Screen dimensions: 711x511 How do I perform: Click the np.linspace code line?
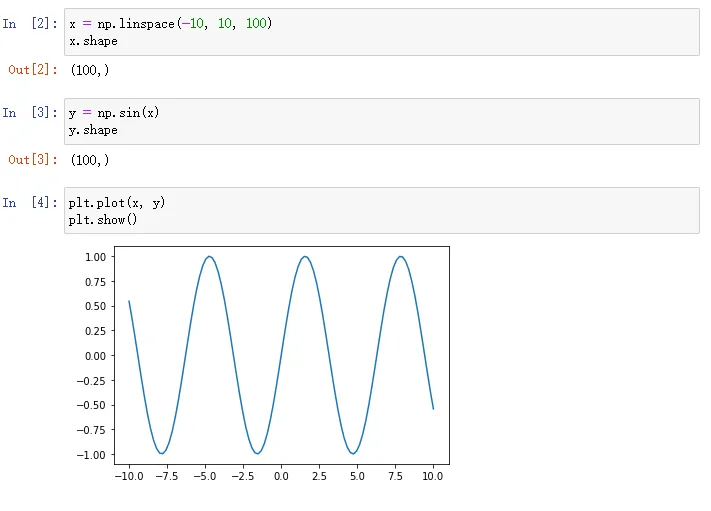[x=170, y=23]
